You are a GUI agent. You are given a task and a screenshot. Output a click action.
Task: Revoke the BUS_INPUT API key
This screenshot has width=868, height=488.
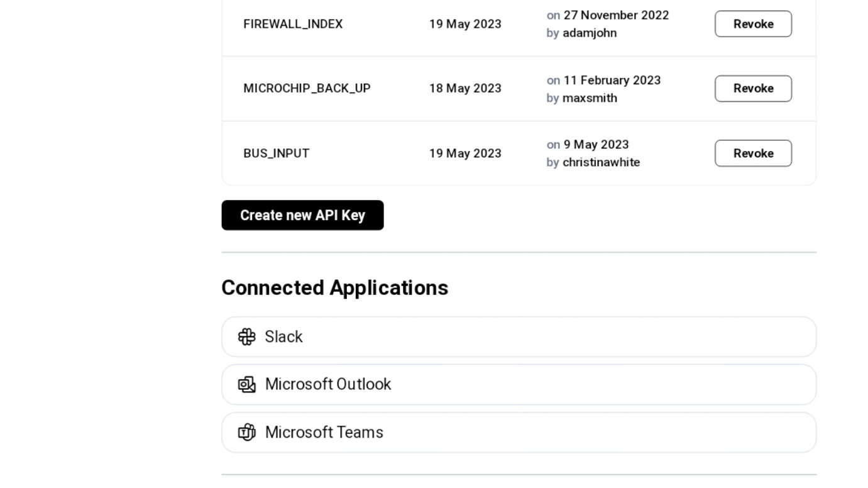[x=752, y=153]
